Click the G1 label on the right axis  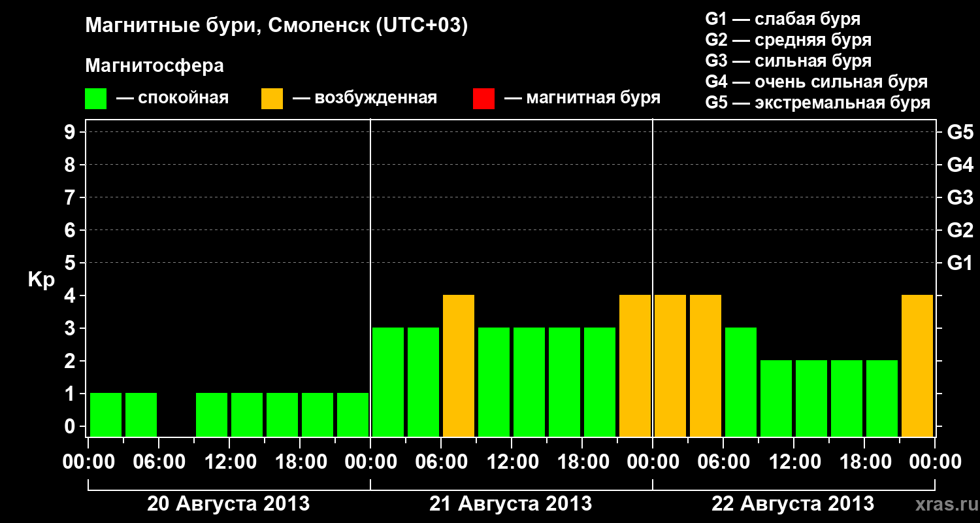960,263
